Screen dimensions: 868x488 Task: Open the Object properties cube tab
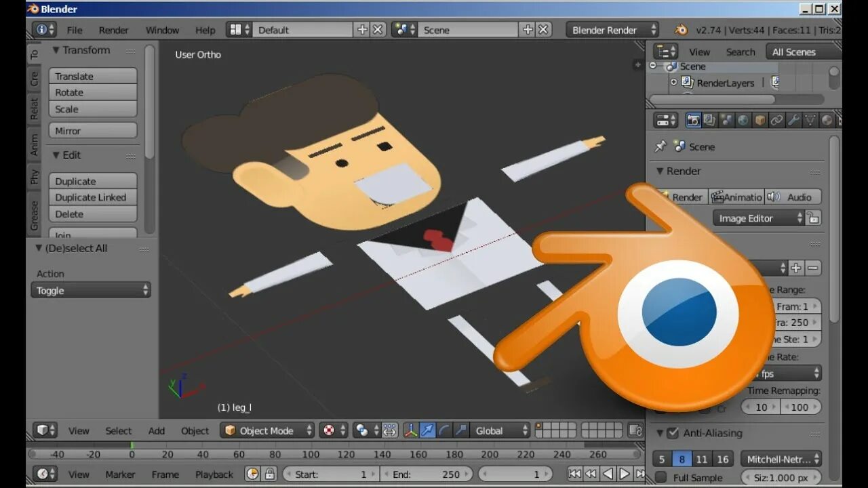click(760, 120)
